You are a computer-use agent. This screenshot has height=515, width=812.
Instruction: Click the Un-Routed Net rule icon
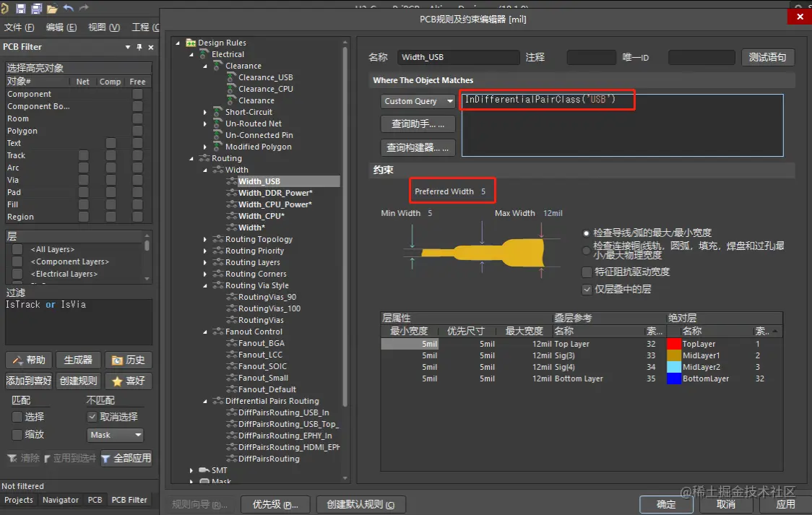[218, 124]
